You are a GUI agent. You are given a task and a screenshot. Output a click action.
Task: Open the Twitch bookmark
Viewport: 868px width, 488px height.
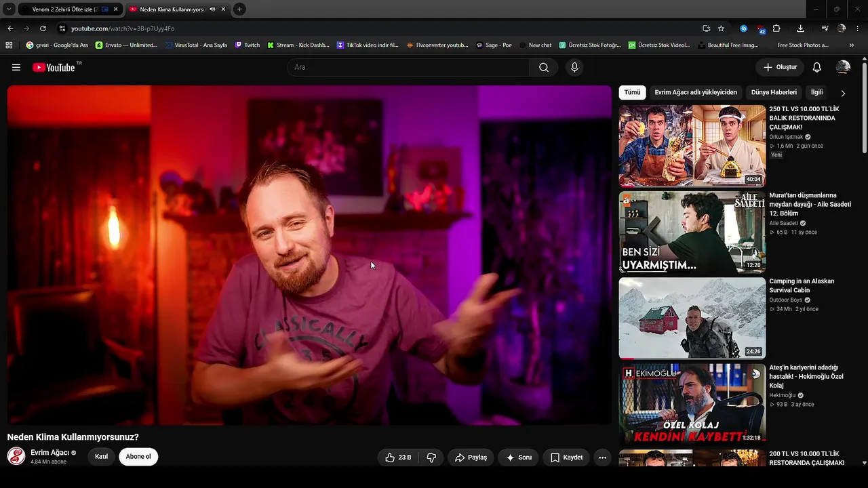[x=248, y=45]
